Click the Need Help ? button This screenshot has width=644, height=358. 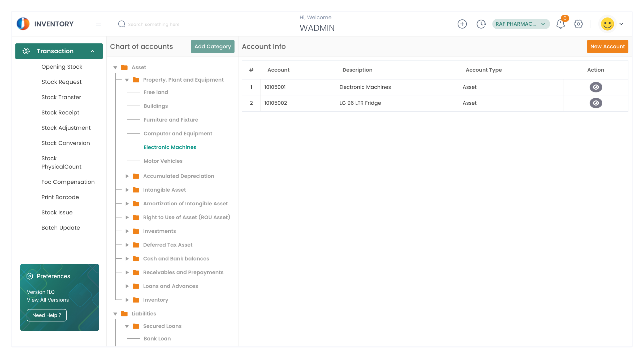point(47,315)
